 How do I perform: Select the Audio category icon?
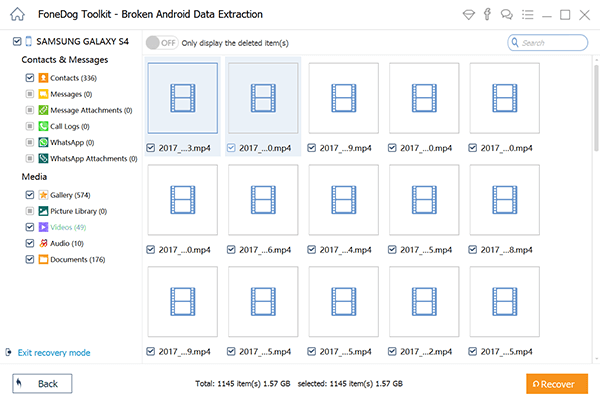pos(43,243)
